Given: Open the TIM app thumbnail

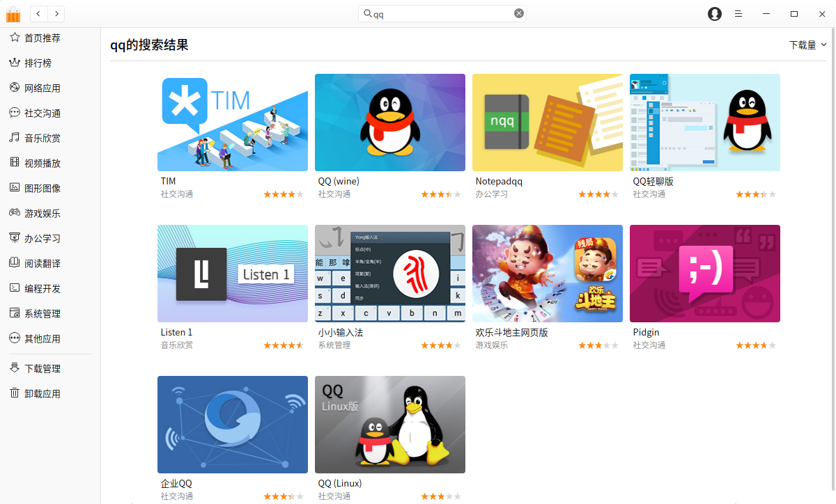Looking at the screenshot, I should click(233, 123).
